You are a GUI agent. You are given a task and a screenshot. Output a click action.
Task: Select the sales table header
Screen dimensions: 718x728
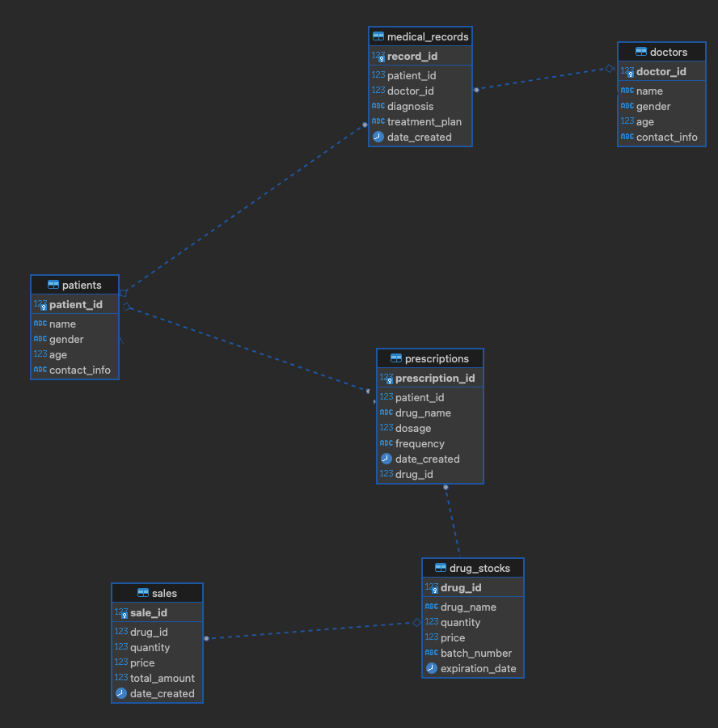click(158, 593)
